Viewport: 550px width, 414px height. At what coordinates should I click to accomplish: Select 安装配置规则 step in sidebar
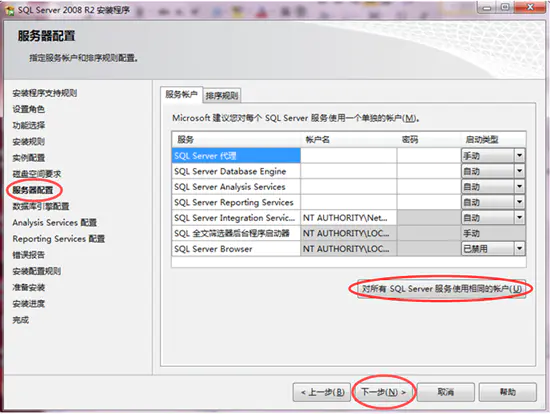point(36,271)
